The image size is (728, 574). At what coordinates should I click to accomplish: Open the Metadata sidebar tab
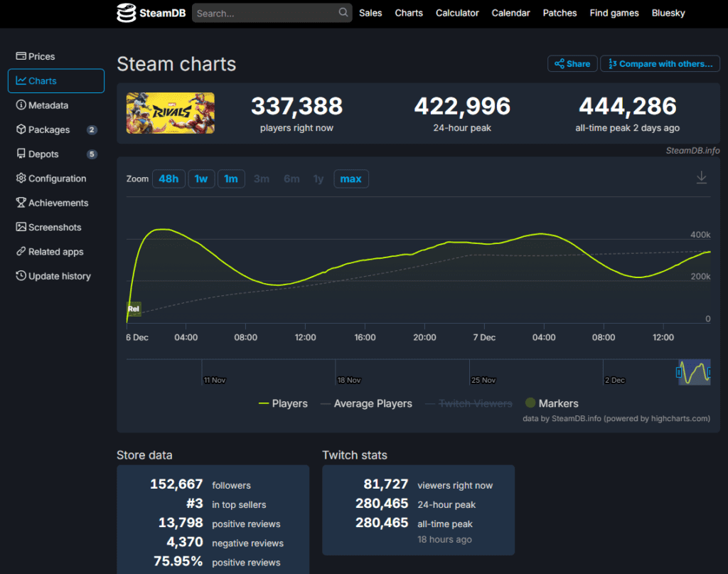(56, 105)
